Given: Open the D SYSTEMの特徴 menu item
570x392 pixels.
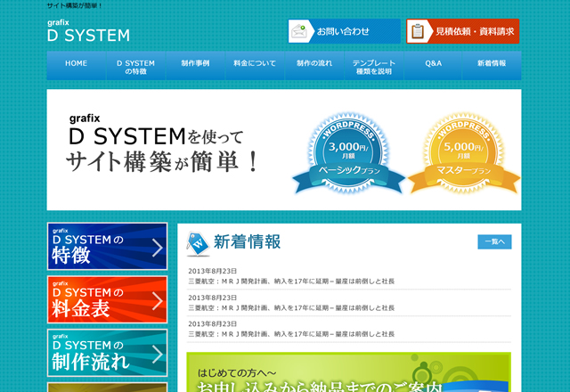Looking at the screenshot, I should coord(136,65).
